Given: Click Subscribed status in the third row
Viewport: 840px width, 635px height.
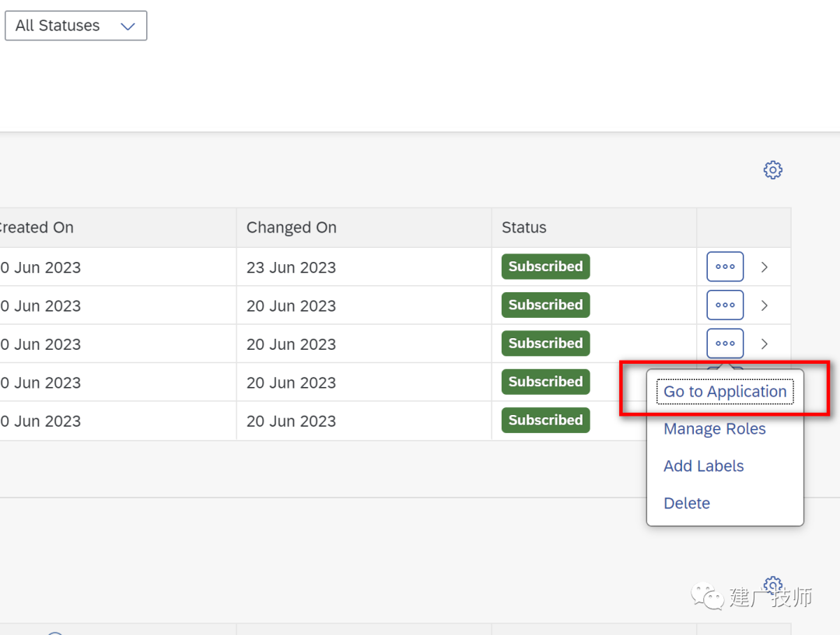Looking at the screenshot, I should pos(545,344).
